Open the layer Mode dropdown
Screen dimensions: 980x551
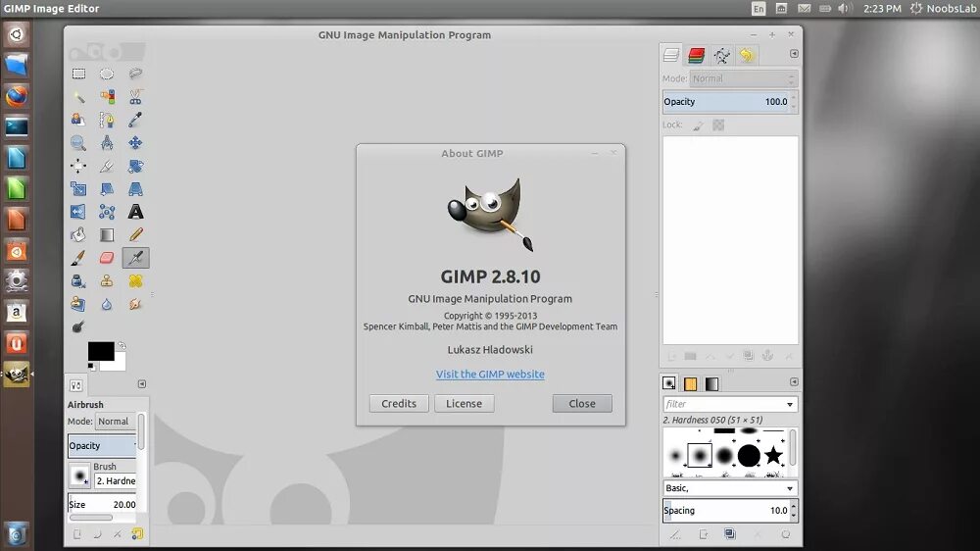click(743, 78)
